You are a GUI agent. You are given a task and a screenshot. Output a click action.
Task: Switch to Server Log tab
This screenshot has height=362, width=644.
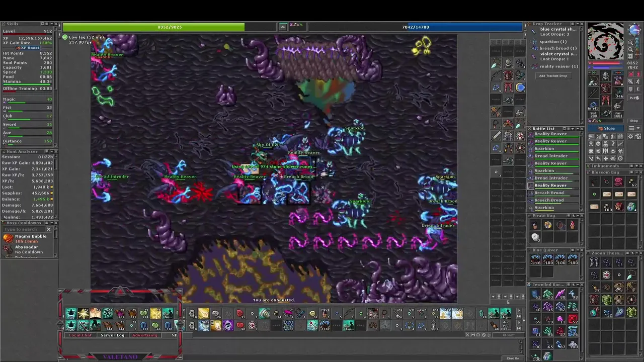(113, 335)
